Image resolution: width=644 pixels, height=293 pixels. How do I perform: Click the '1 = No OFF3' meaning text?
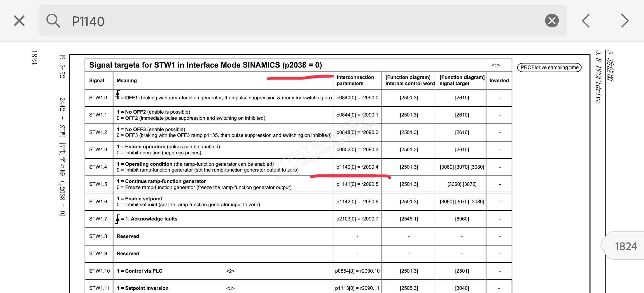click(131, 129)
